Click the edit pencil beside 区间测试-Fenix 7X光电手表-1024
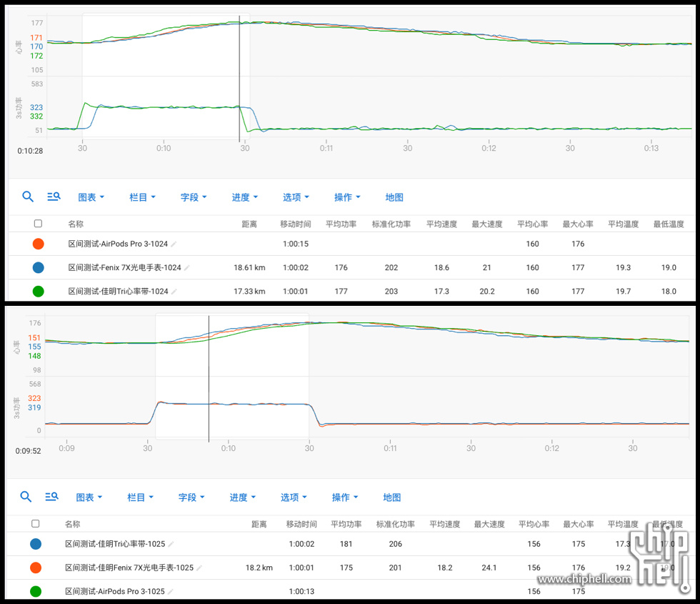700x604 pixels. click(x=187, y=267)
